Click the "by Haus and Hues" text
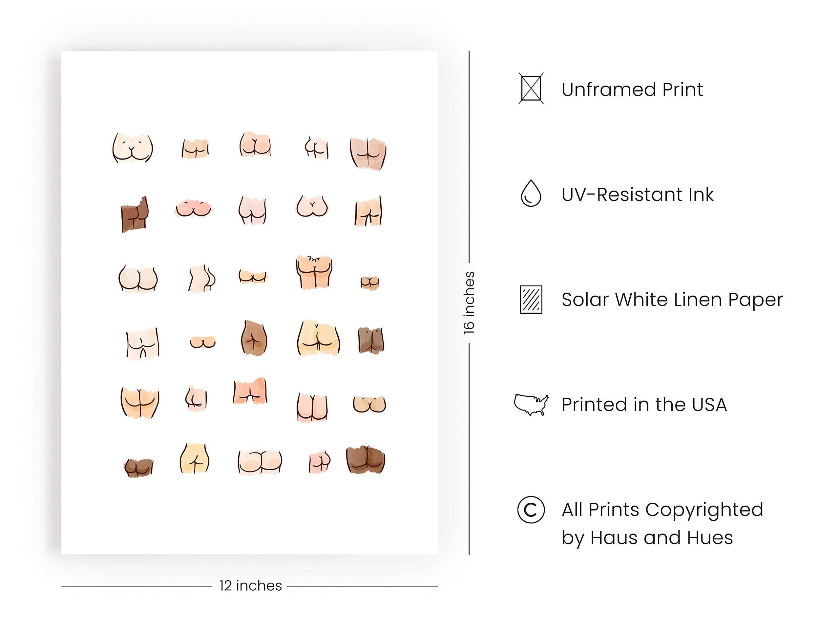Screen dimensions: 840x630 (x=647, y=538)
